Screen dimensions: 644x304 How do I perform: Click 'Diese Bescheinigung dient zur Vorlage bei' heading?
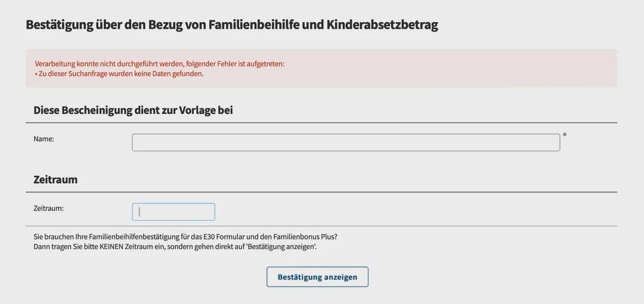[133, 110]
